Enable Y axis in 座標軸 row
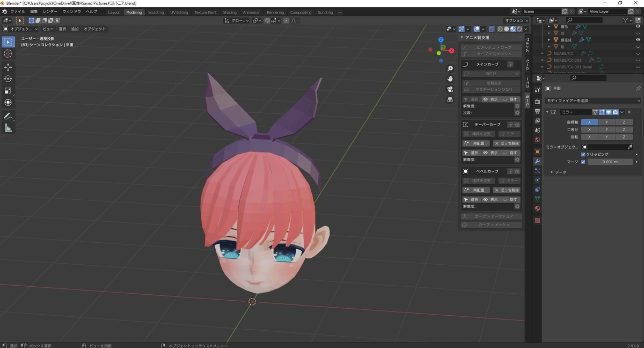Image resolution: width=644 pixels, height=348 pixels. coord(606,122)
